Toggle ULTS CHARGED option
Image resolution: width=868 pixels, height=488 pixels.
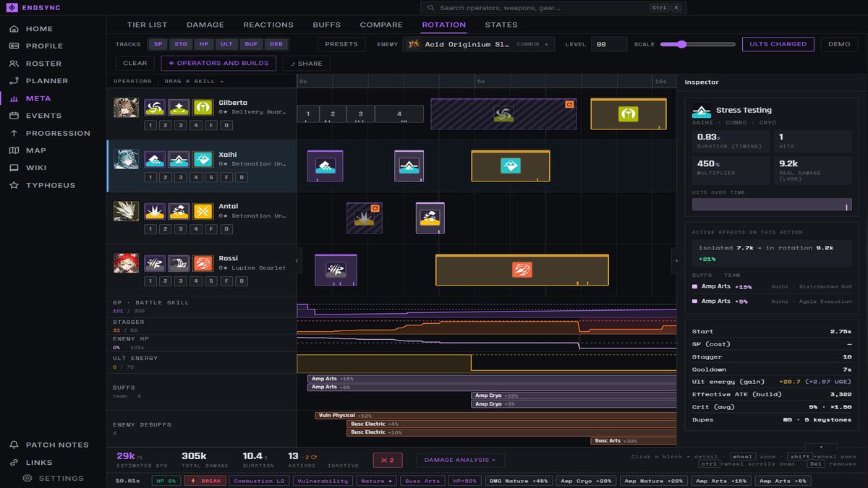778,44
